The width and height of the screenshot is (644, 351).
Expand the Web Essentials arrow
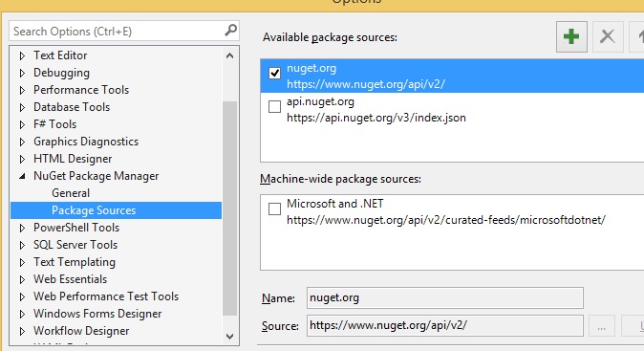pyautogui.click(x=22, y=279)
